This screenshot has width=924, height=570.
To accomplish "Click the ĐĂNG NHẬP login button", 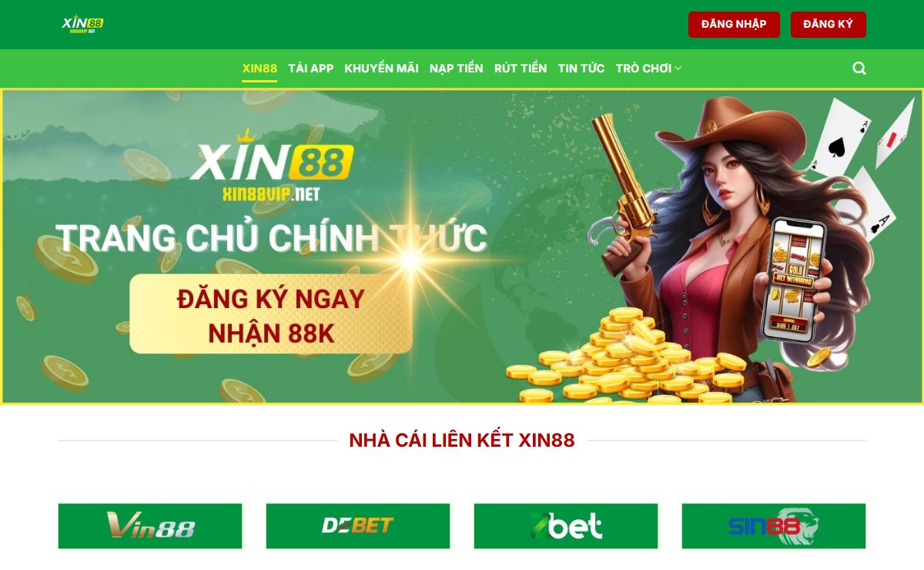I will (x=734, y=25).
